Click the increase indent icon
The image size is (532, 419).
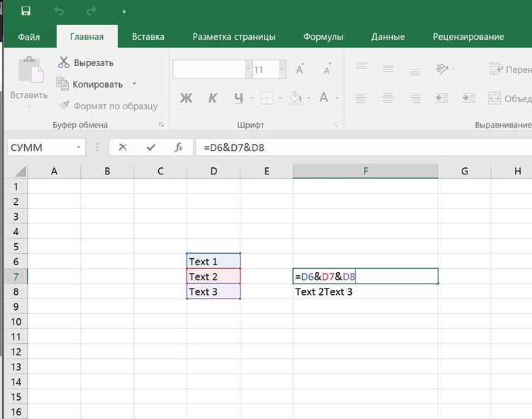click(x=469, y=99)
